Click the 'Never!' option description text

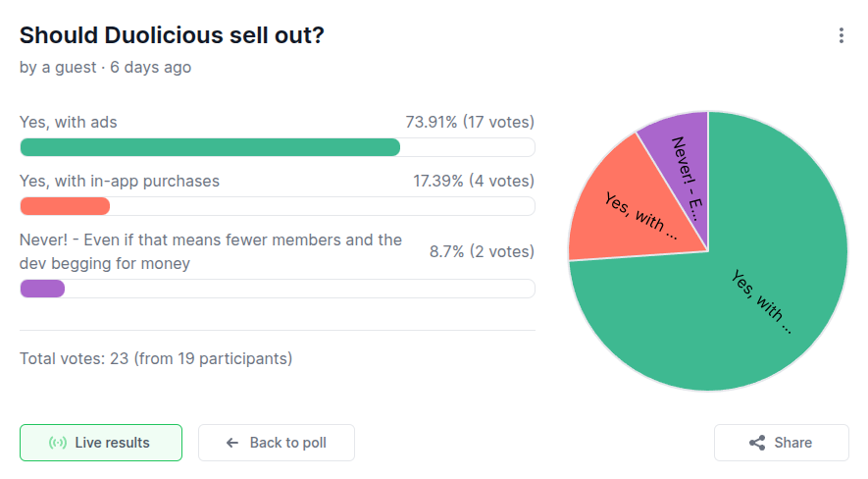click(x=211, y=251)
